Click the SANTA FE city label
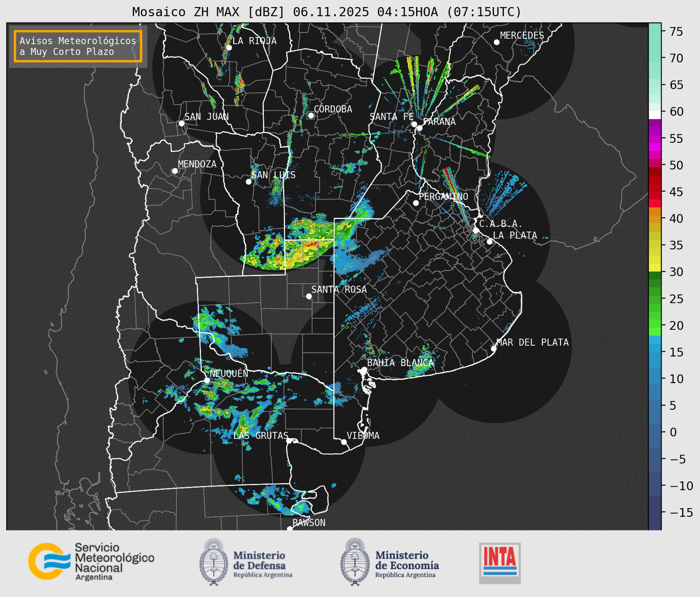This screenshot has width=700, height=597. [x=392, y=117]
